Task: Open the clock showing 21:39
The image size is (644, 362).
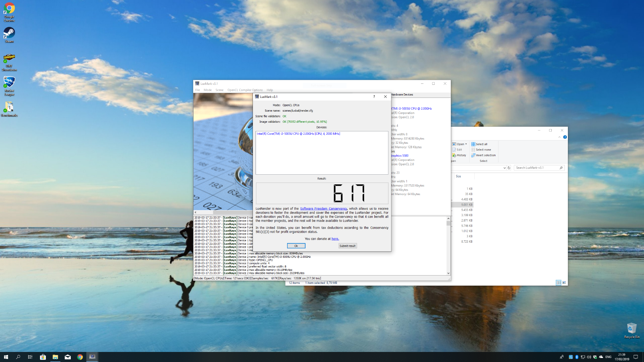Action: pos(622,357)
